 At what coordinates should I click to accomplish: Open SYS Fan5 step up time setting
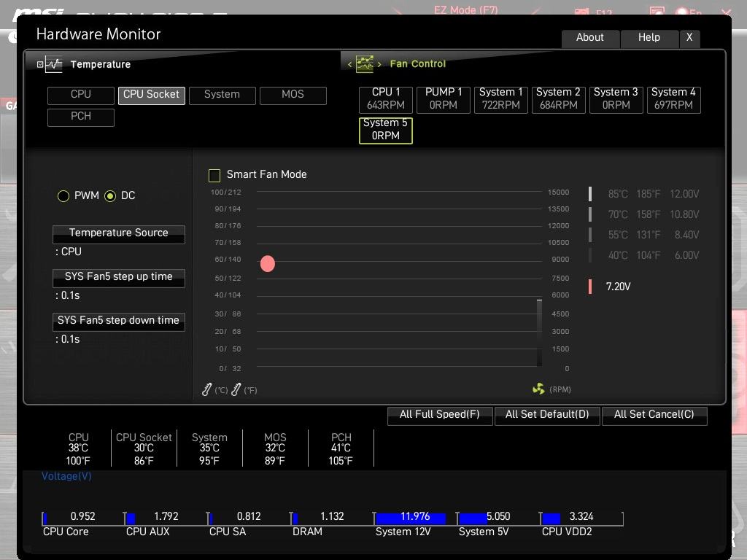[119, 278]
